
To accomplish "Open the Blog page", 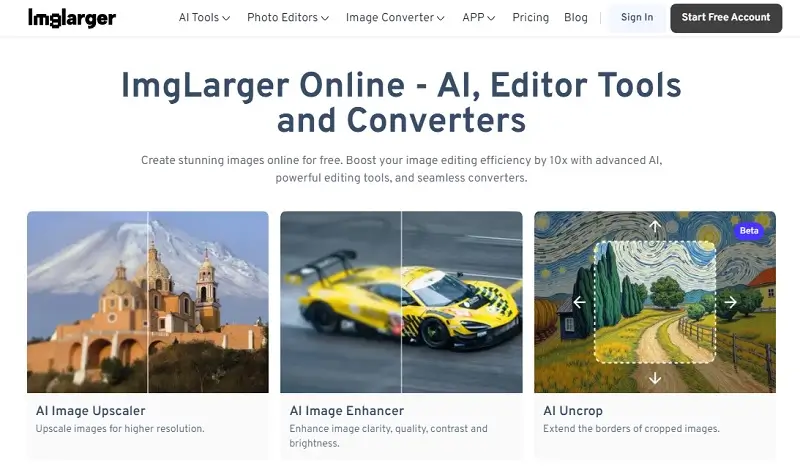I will pyautogui.click(x=576, y=18).
